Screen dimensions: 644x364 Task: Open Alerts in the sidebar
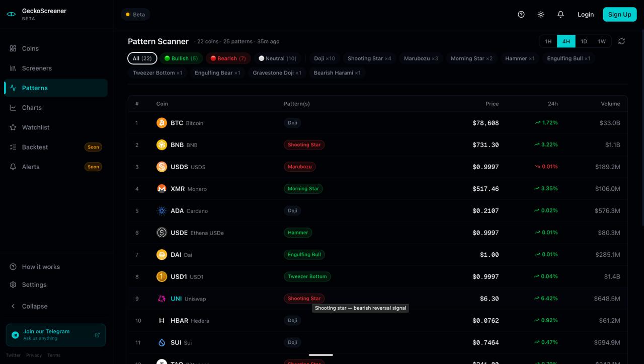pyautogui.click(x=56, y=167)
